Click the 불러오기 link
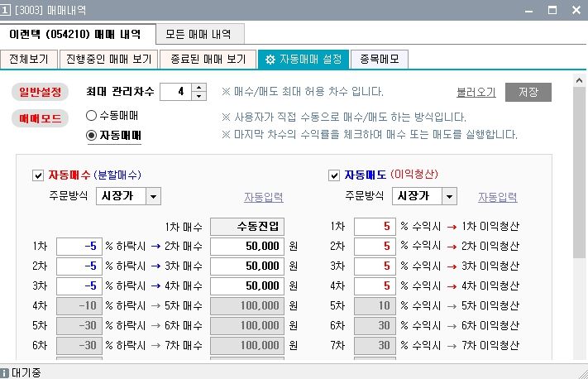 tap(476, 92)
